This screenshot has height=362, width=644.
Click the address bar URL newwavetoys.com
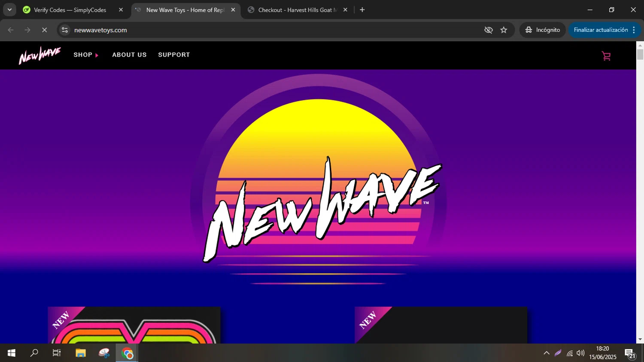tap(100, 30)
